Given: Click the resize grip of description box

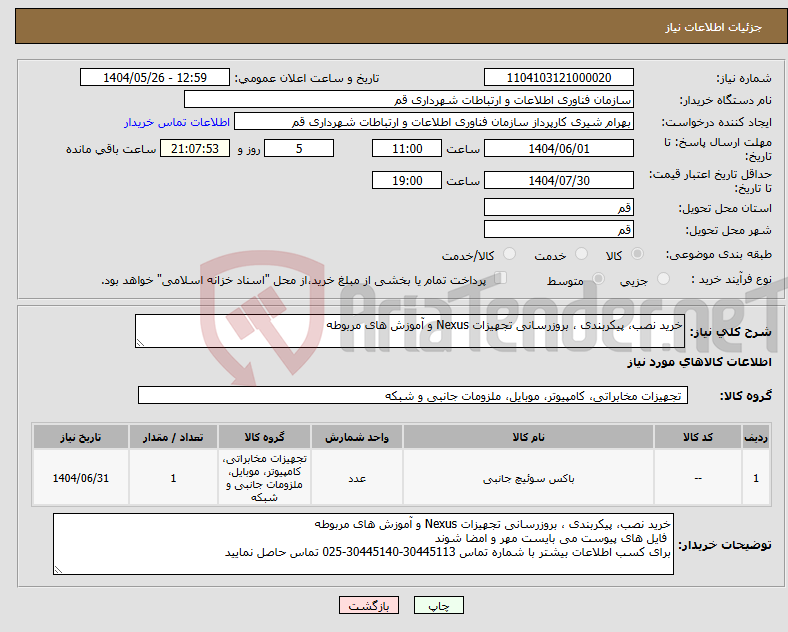Looking at the screenshot, I should [140, 343].
